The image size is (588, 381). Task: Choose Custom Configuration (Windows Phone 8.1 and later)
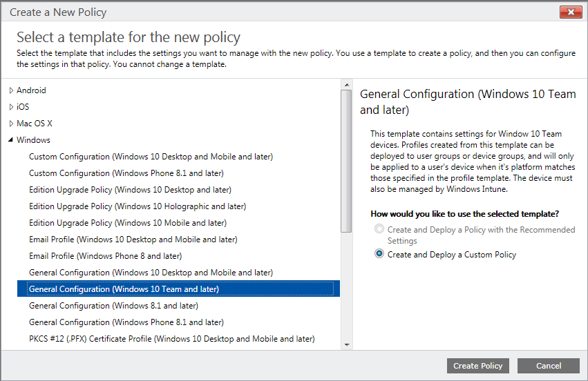(x=126, y=173)
